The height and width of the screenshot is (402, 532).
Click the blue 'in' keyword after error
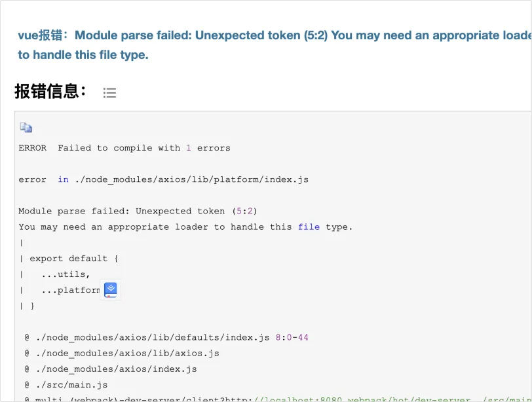(63, 179)
